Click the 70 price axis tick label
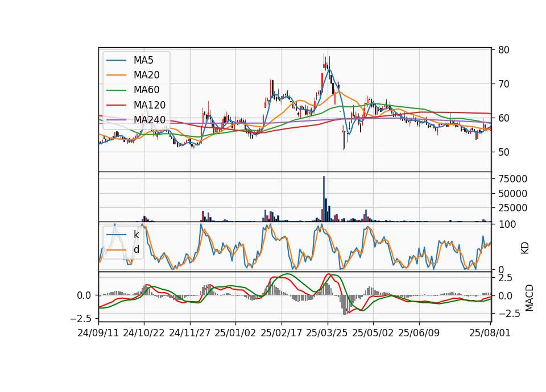The image size is (546, 392). [x=504, y=84]
